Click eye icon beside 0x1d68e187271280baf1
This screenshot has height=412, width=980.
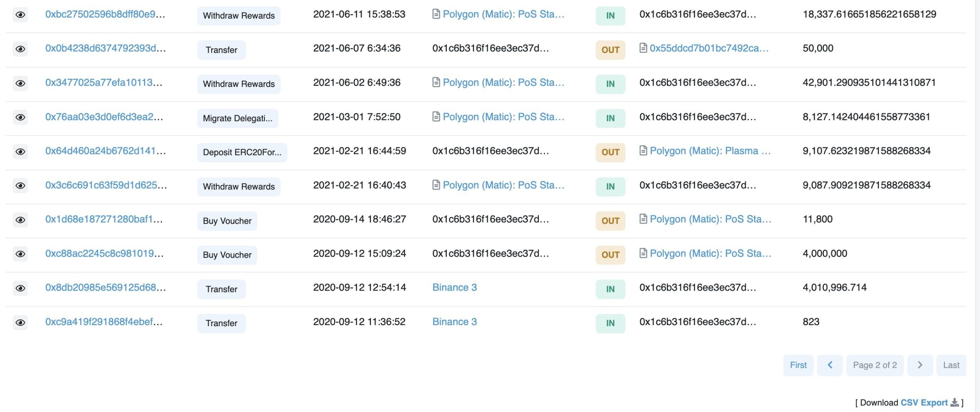click(20, 220)
